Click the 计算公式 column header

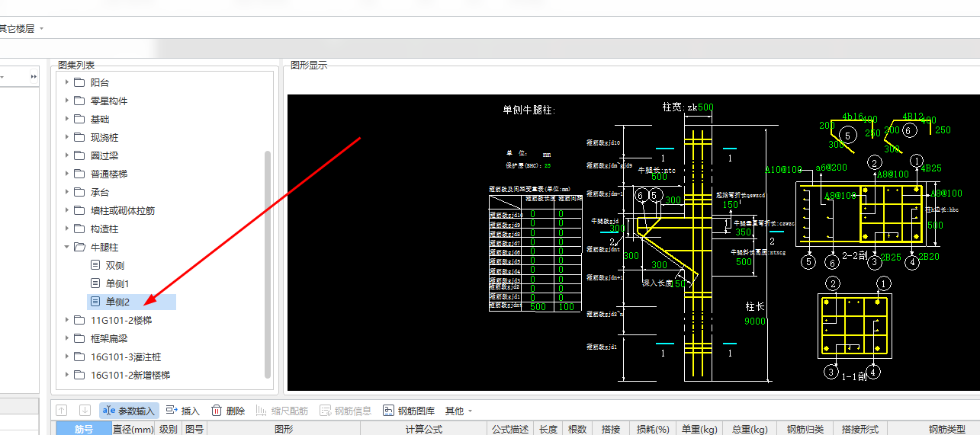click(x=423, y=429)
